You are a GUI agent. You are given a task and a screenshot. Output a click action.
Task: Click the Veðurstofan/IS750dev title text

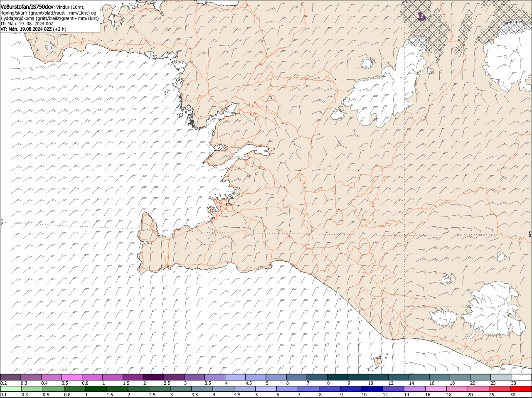tap(27, 7)
